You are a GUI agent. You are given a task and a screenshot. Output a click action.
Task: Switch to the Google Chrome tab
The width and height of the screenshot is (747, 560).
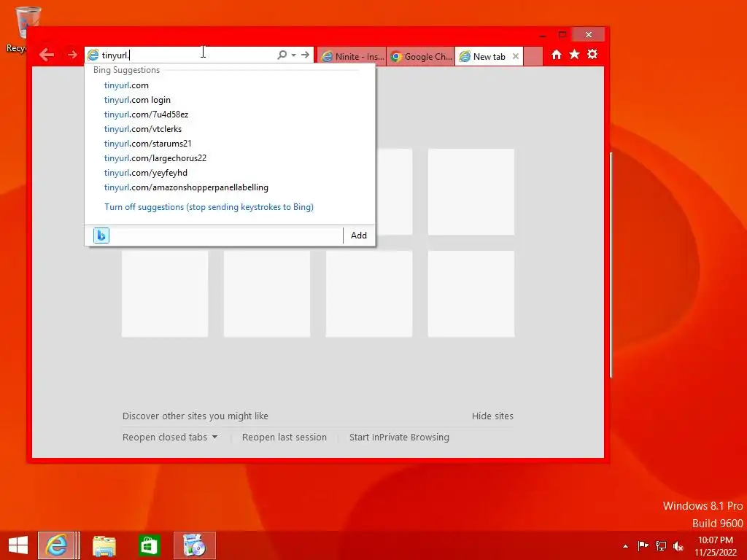tap(421, 56)
